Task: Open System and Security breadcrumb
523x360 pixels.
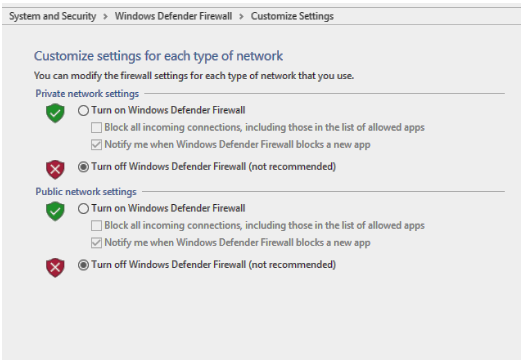Action: pyautogui.click(x=52, y=16)
